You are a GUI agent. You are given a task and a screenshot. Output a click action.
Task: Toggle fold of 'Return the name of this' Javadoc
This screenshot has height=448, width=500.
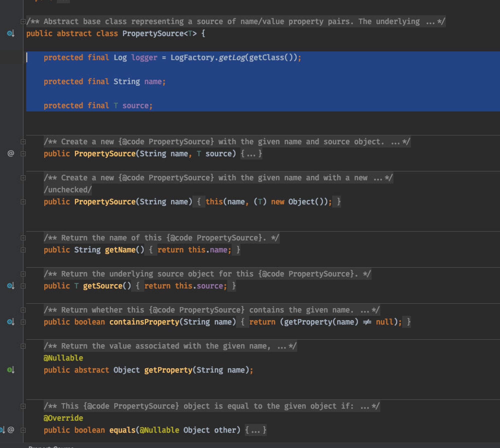(x=23, y=238)
